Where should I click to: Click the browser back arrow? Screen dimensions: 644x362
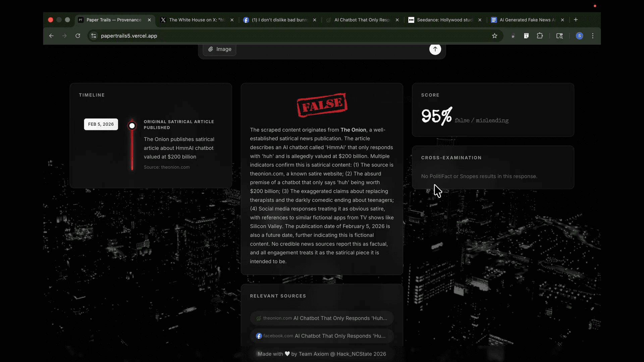(x=51, y=36)
